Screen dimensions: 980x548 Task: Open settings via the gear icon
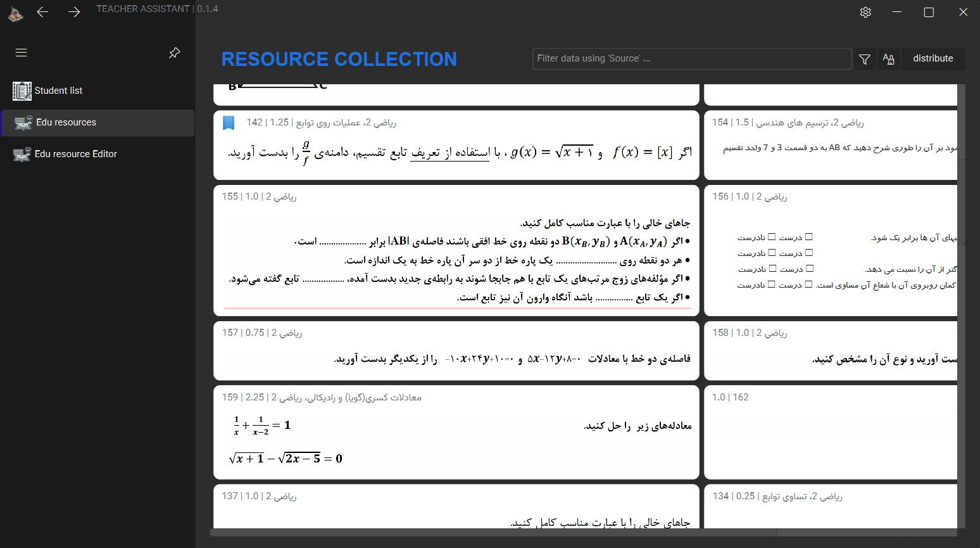pos(865,12)
